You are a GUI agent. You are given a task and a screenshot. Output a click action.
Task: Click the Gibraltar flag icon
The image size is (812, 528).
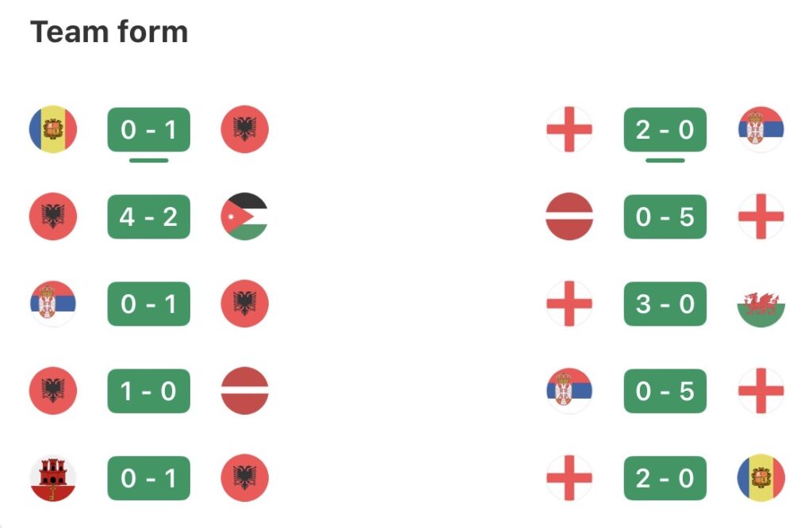[x=52, y=478]
